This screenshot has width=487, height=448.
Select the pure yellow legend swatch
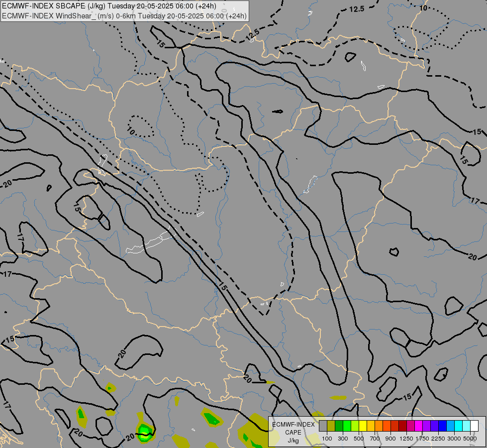[363, 426]
